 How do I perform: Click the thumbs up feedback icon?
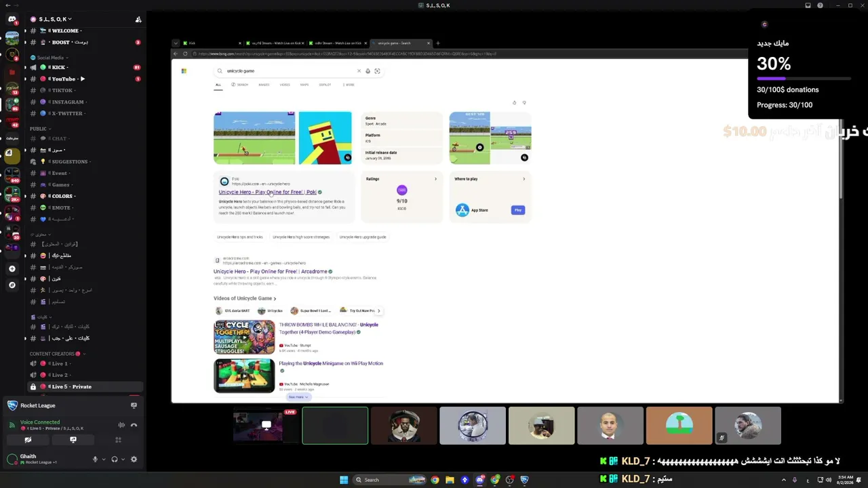coord(515,103)
